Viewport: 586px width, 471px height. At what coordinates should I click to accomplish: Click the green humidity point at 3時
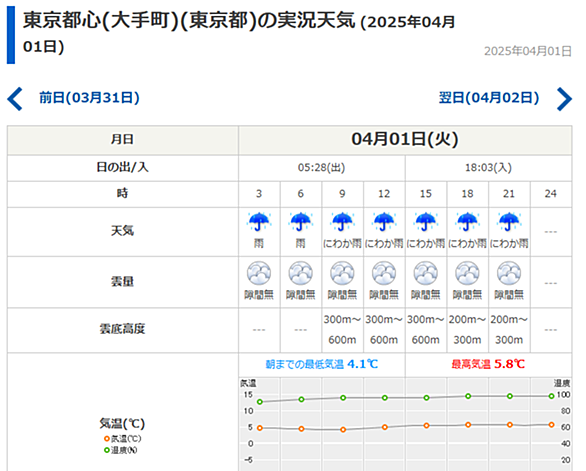tap(260, 402)
